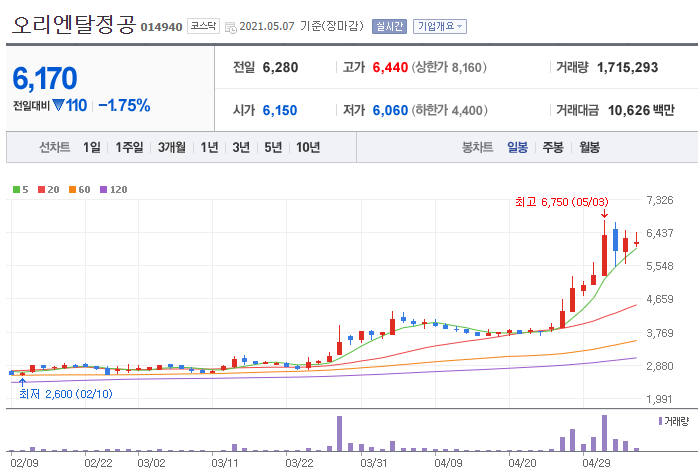
Task: Click the 03/31 date axis label
Action: pyautogui.click(x=373, y=463)
